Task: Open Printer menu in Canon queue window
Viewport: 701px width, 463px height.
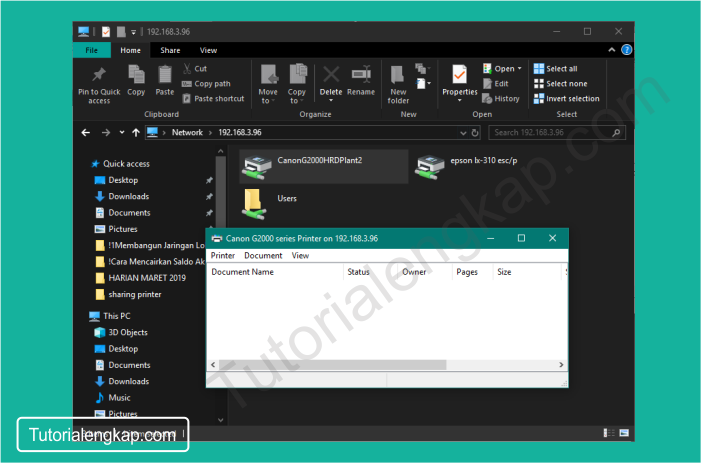Action: coord(223,255)
